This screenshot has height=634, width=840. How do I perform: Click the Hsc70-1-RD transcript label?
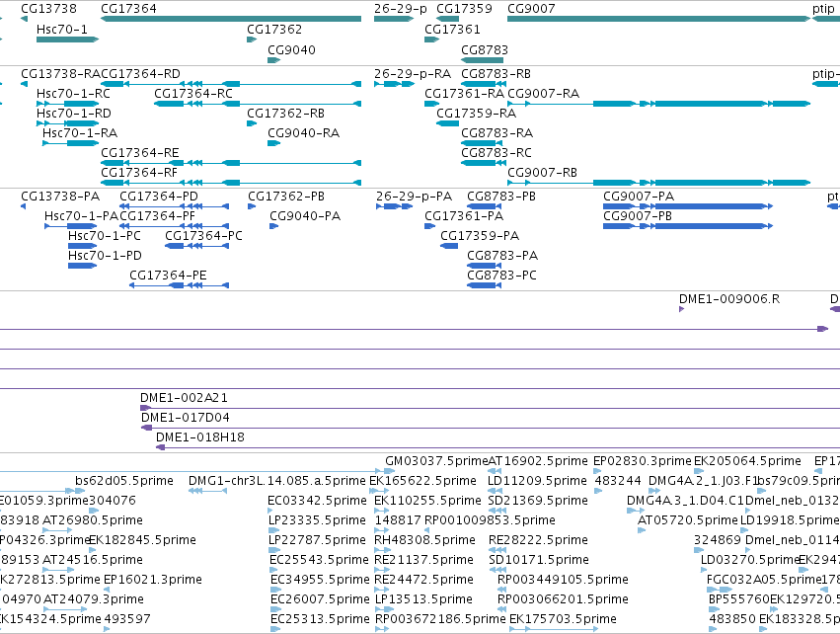(x=74, y=114)
